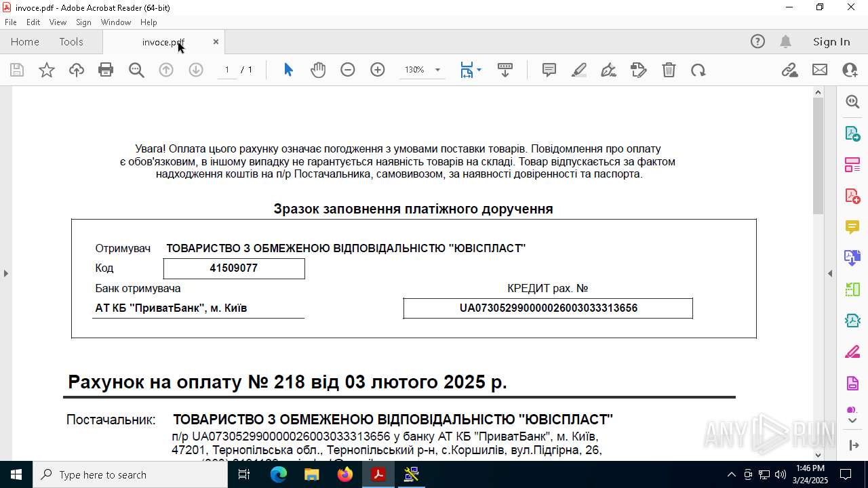Open Firefox from the taskbar
This screenshot has width=868, height=488.
pos(345,474)
